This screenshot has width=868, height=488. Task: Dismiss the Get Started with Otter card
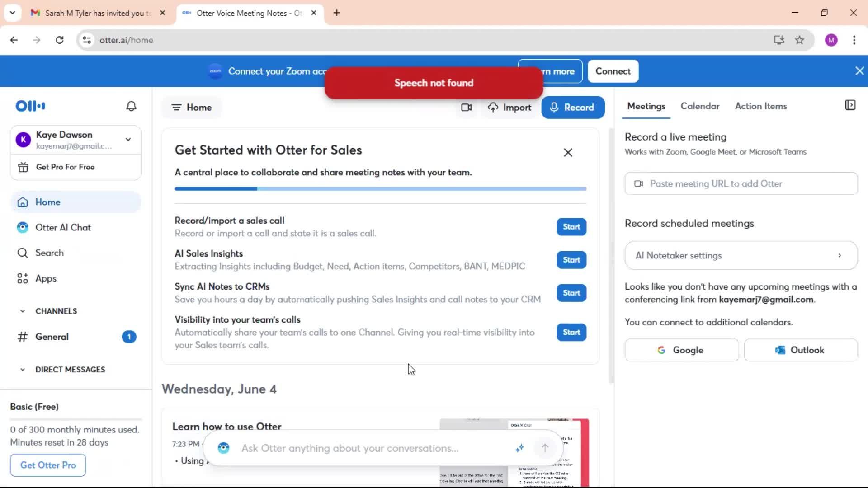tap(568, 153)
